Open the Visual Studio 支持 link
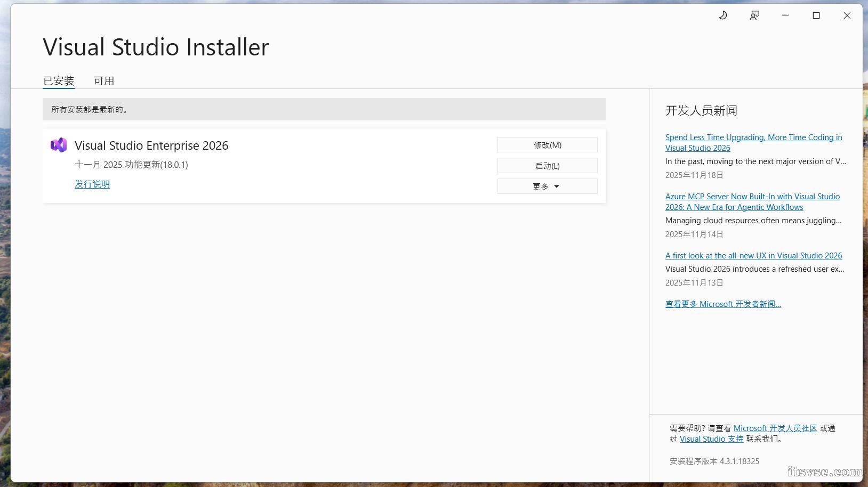The image size is (868, 487). pos(711,439)
